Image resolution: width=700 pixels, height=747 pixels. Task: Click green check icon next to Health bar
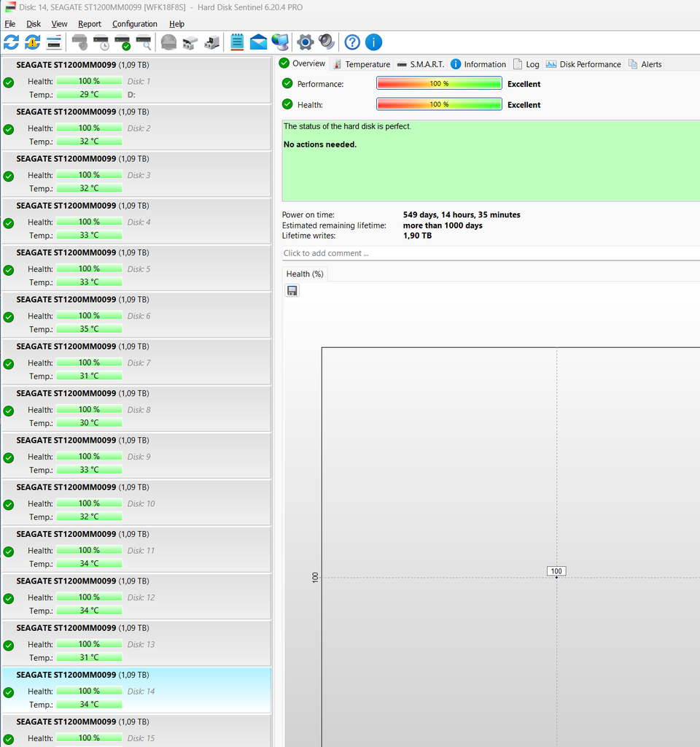(287, 104)
